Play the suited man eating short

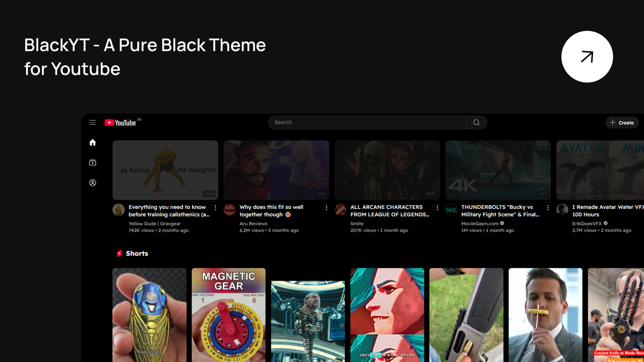(545, 315)
